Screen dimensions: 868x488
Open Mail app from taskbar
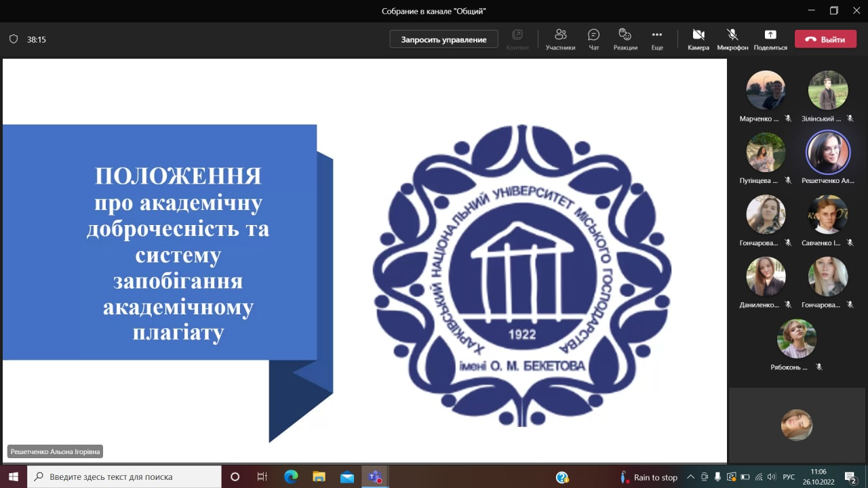click(x=347, y=476)
